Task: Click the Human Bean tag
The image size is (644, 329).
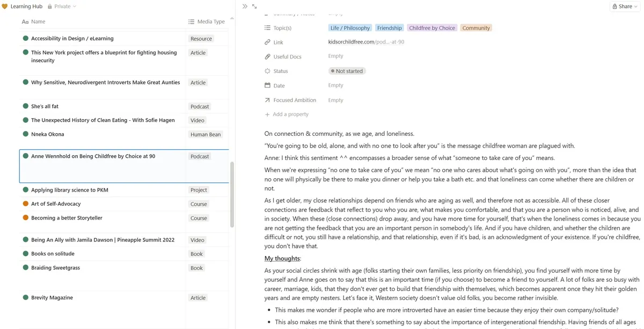Action: point(206,135)
